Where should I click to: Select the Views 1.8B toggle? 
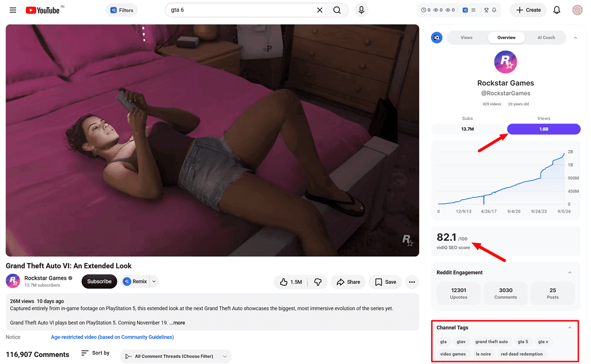click(544, 129)
